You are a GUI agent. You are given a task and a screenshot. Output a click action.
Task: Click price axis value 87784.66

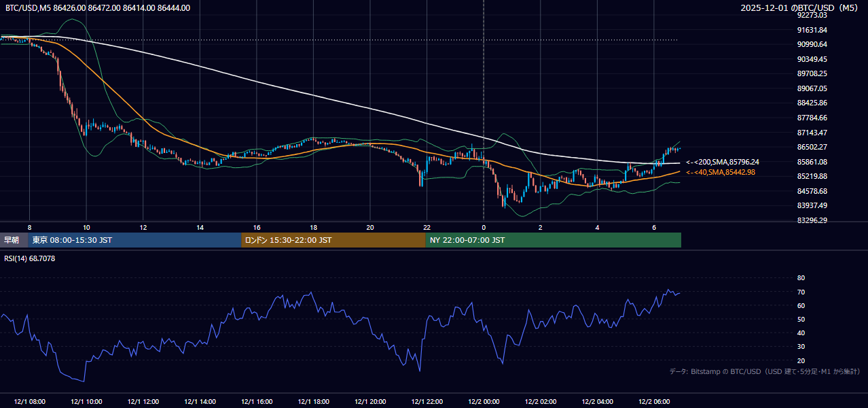point(812,118)
